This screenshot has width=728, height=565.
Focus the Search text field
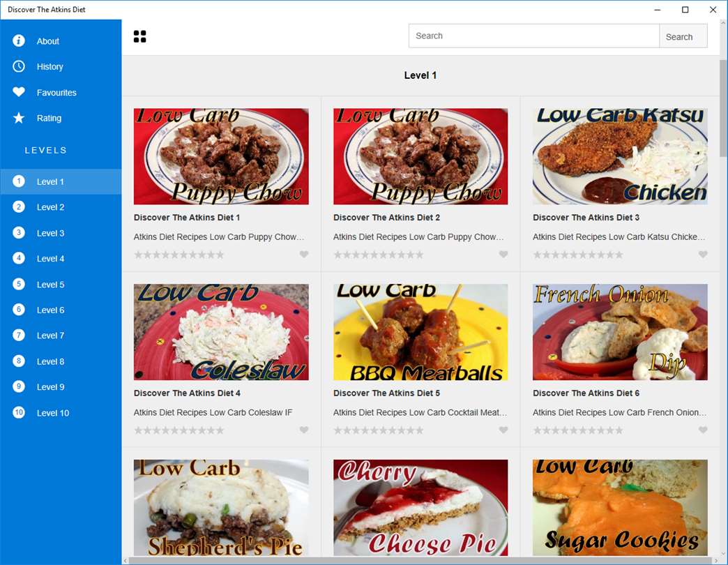[x=534, y=36]
